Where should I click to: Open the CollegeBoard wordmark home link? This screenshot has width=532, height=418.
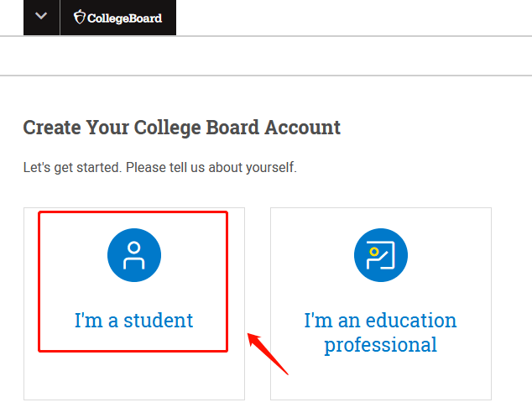pyautogui.click(x=124, y=18)
